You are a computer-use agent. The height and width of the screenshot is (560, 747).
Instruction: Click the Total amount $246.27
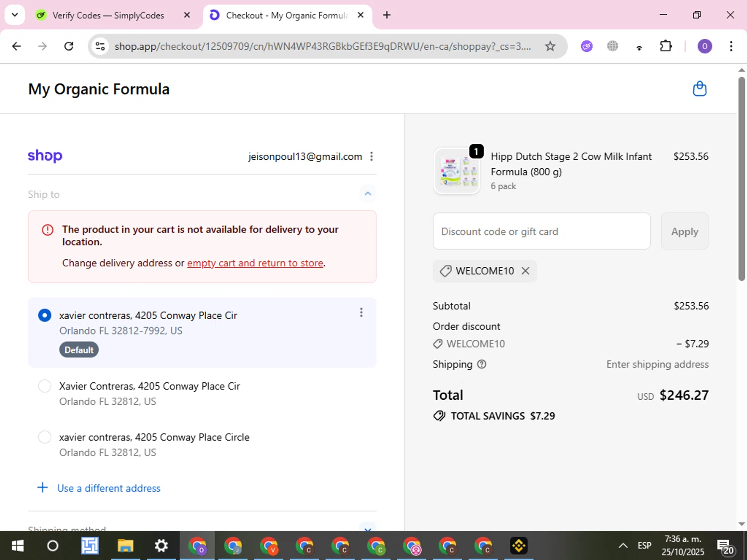tap(684, 395)
